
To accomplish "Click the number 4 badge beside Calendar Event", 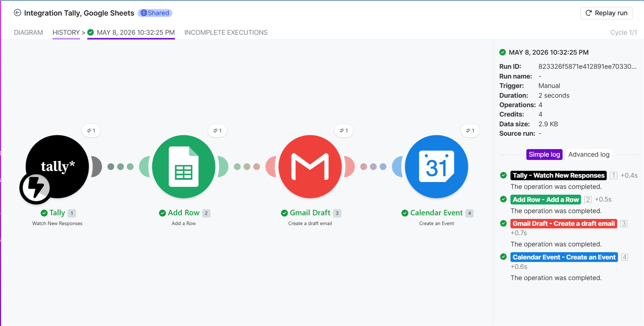I will point(469,213).
